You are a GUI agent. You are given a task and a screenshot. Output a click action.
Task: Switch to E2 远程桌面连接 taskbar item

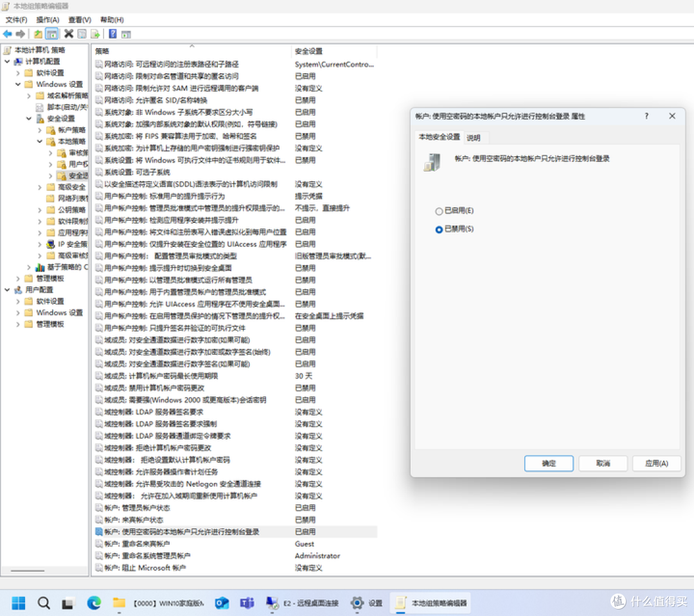pyautogui.click(x=302, y=603)
